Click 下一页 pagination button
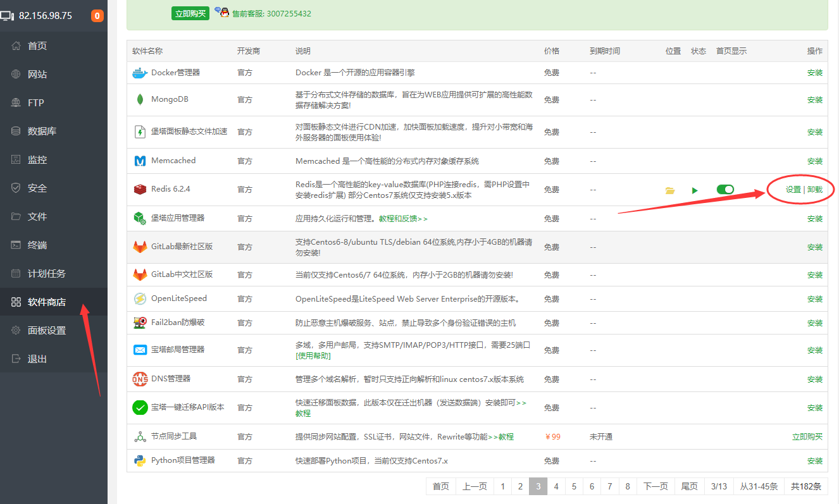The image size is (839, 504). pos(656,486)
